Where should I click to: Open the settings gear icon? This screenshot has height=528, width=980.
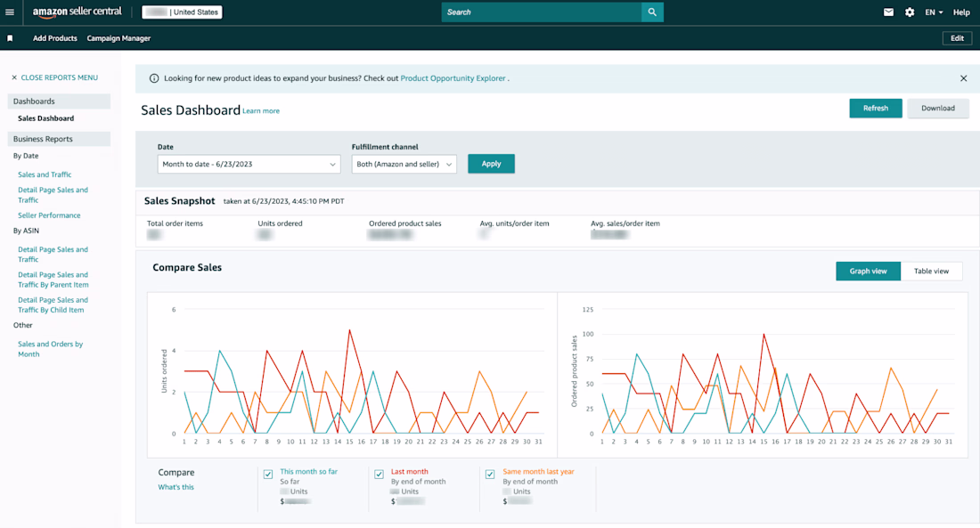[910, 12]
